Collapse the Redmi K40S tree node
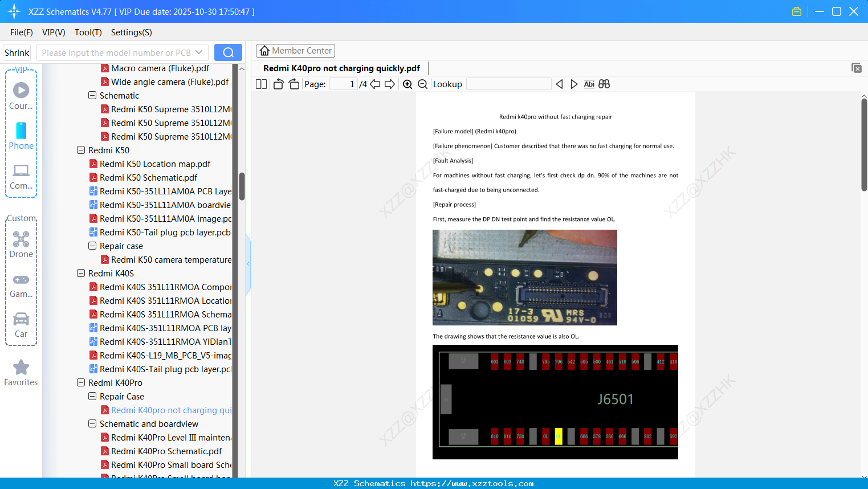Viewport: 868px width, 489px height. click(x=81, y=274)
